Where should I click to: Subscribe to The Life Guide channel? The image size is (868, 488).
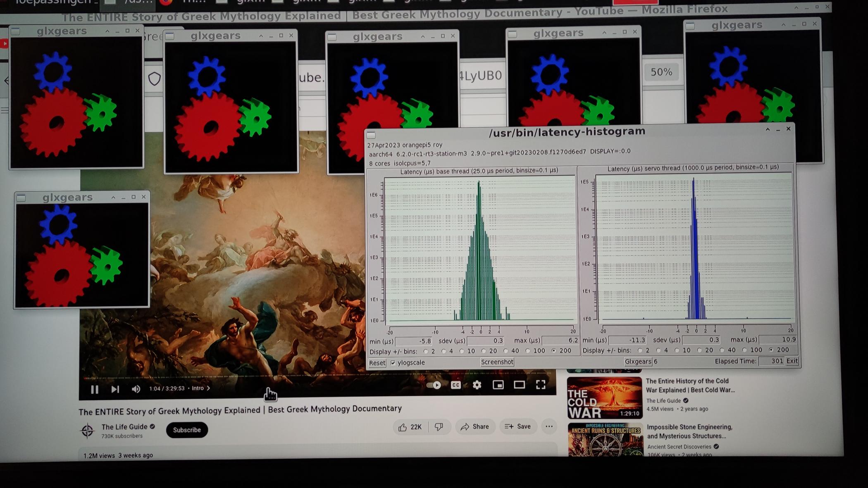point(187,430)
